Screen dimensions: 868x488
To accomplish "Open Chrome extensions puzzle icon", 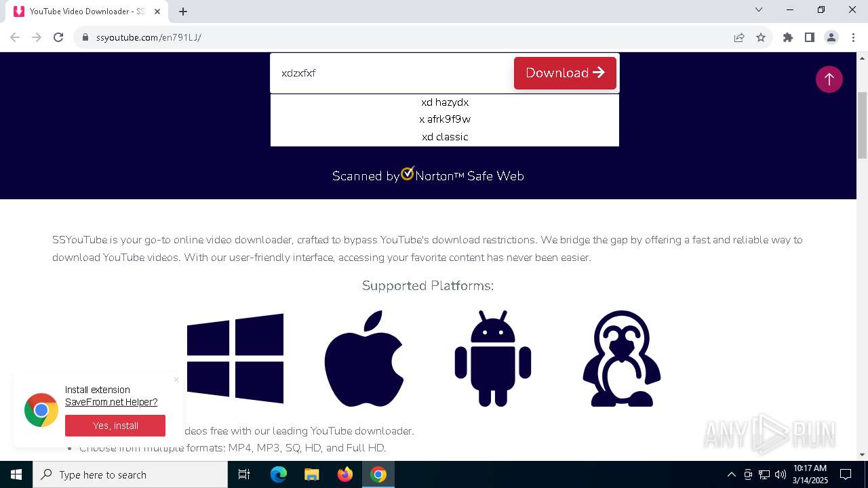I will (x=788, y=37).
